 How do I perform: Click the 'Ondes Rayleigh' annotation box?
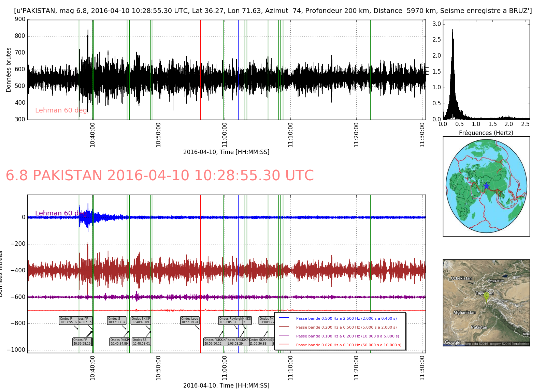230,320
